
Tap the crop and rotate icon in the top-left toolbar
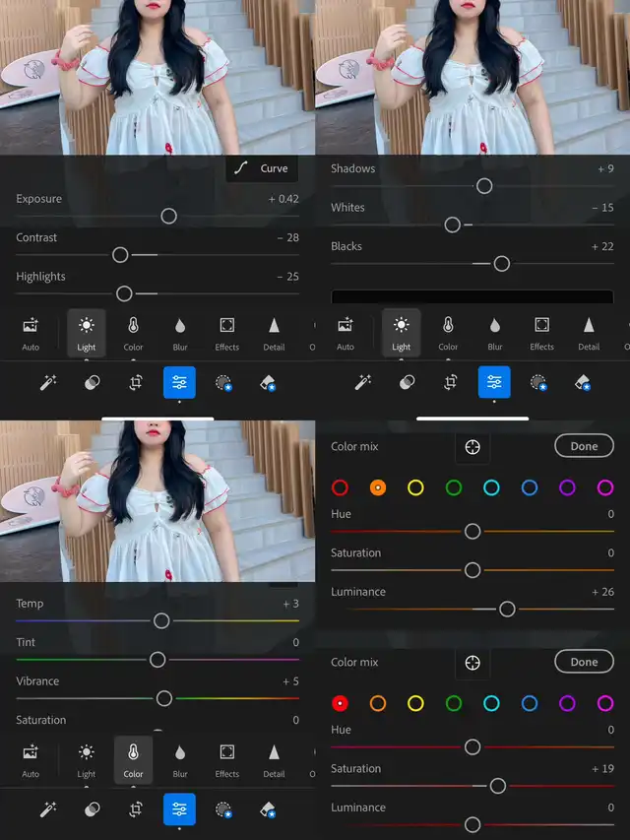136,382
